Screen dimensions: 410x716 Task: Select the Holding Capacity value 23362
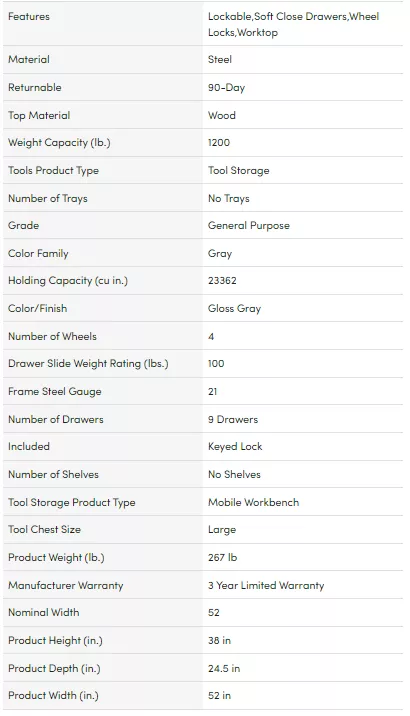222,280
